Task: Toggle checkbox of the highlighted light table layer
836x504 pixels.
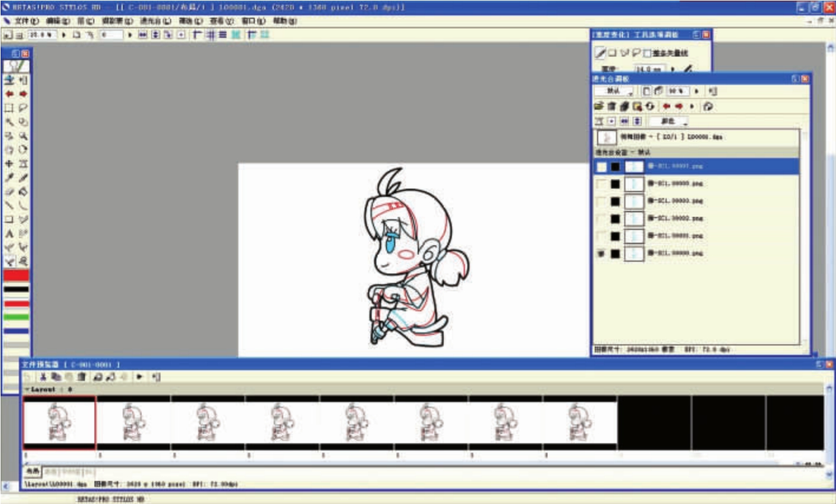Action: point(601,167)
